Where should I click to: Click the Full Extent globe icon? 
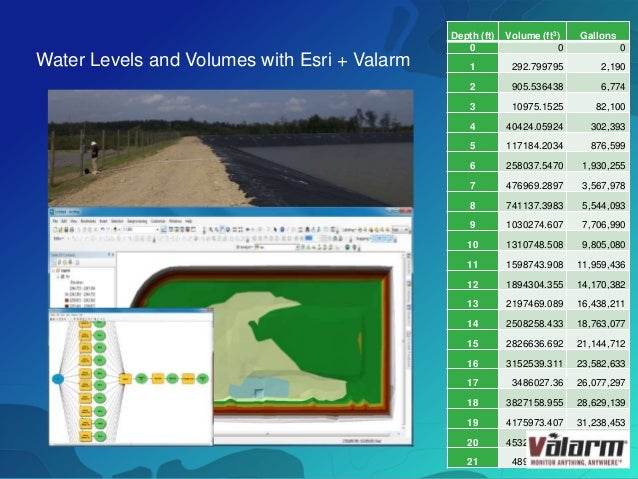point(227,230)
